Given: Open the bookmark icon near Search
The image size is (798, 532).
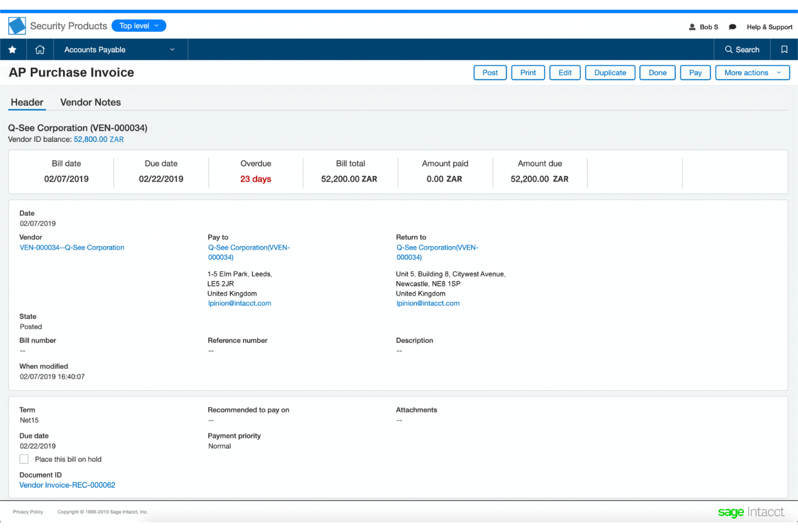Looking at the screenshot, I should coord(784,49).
